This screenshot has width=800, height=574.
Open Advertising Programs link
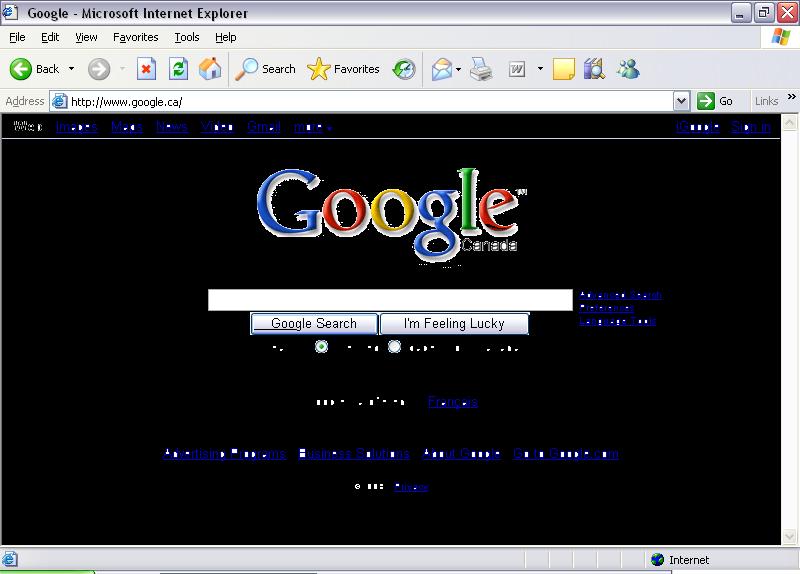click(x=224, y=454)
